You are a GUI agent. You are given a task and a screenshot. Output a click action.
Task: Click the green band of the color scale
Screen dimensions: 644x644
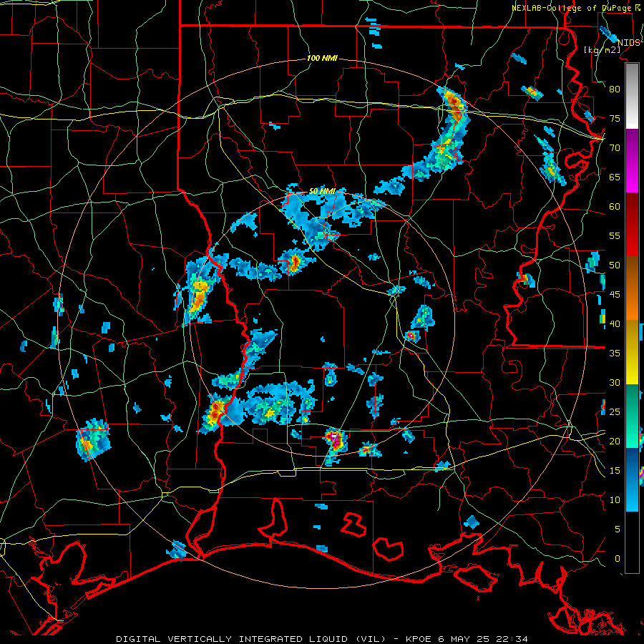tap(632, 416)
